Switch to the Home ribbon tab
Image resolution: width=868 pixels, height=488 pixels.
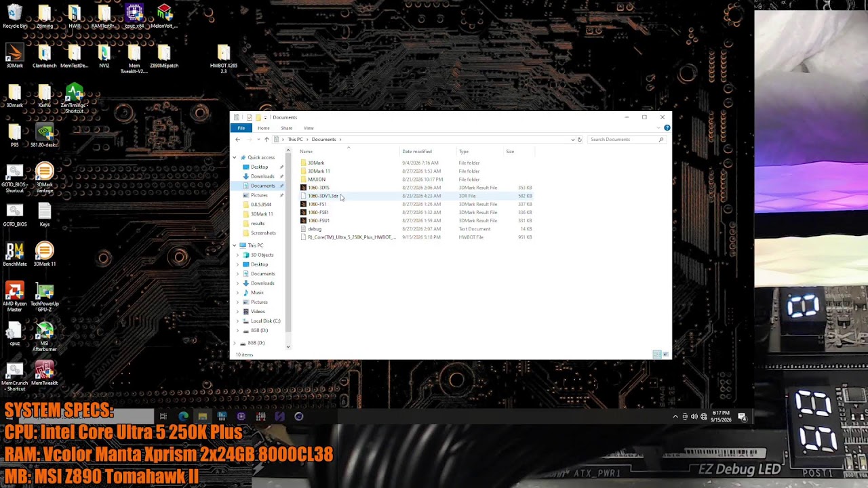click(263, 128)
